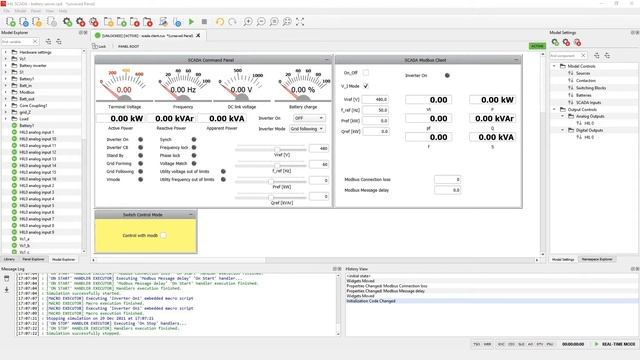Zoom out using the minus magnifier icon

tap(261, 22)
